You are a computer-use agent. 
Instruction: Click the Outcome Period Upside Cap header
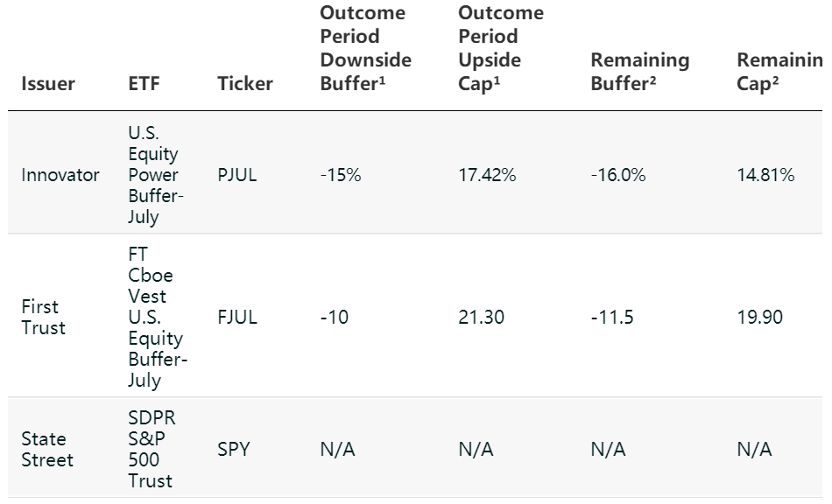coord(501,49)
